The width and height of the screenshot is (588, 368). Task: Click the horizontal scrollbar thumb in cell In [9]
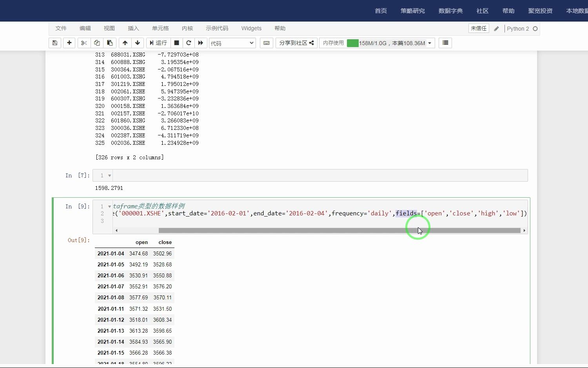tap(339, 230)
